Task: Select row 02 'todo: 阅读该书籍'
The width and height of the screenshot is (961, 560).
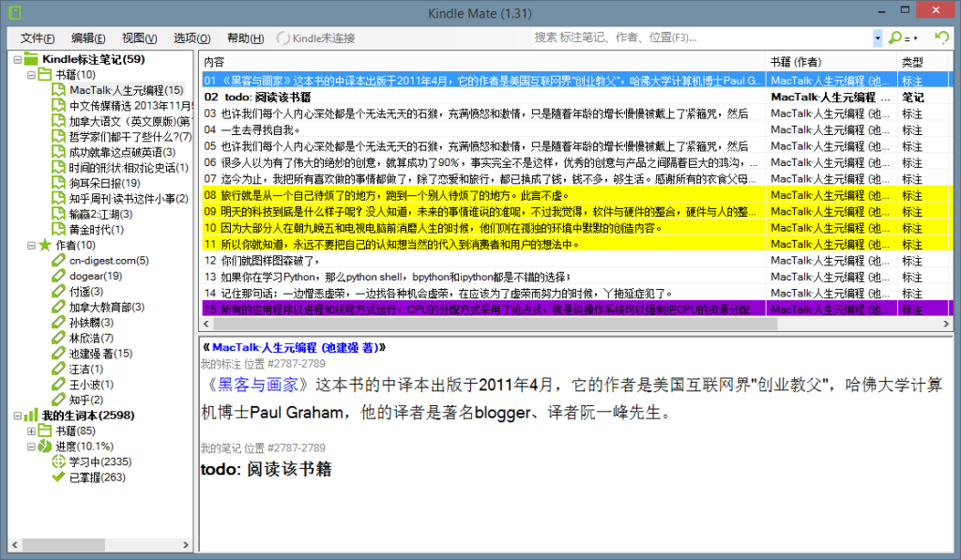Action: pos(577,97)
